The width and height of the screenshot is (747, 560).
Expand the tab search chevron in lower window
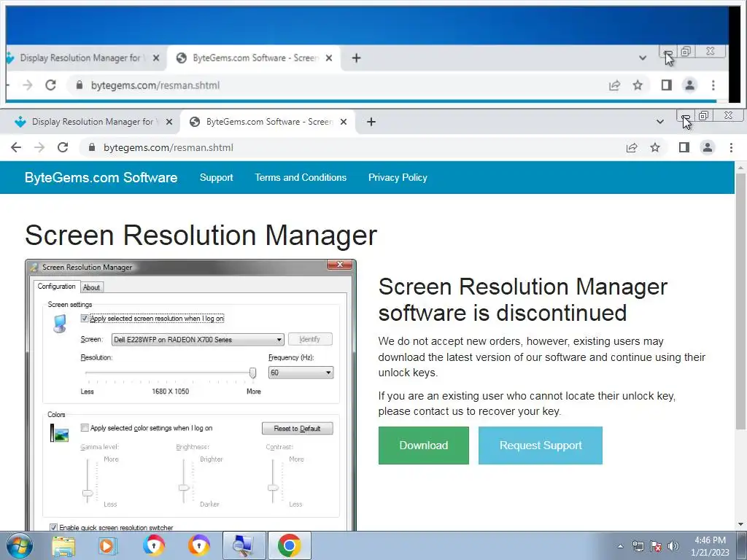pyautogui.click(x=659, y=122)
